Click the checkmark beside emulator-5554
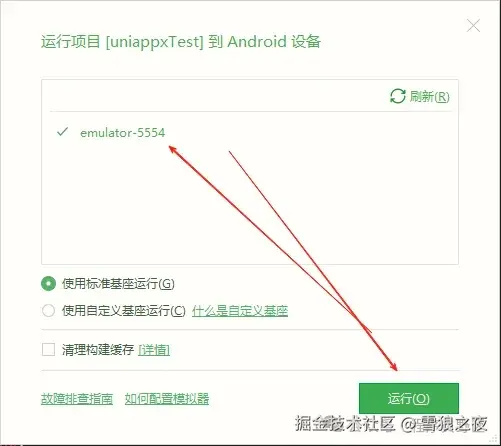This screenshot has width=501, height=446. point(62,132)
